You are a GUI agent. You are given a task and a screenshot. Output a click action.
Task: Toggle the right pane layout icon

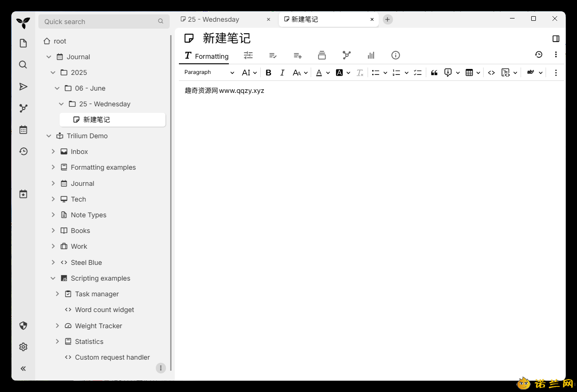[556, 38]
